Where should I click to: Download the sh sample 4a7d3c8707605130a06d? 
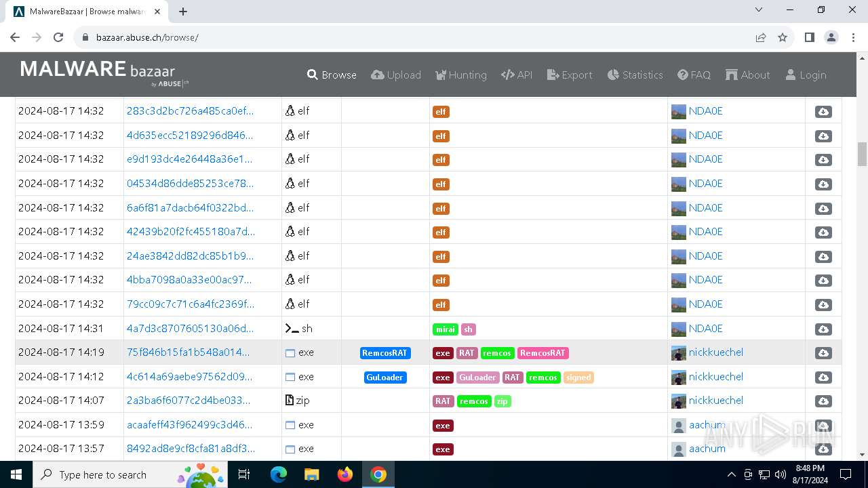click(823, 329)
